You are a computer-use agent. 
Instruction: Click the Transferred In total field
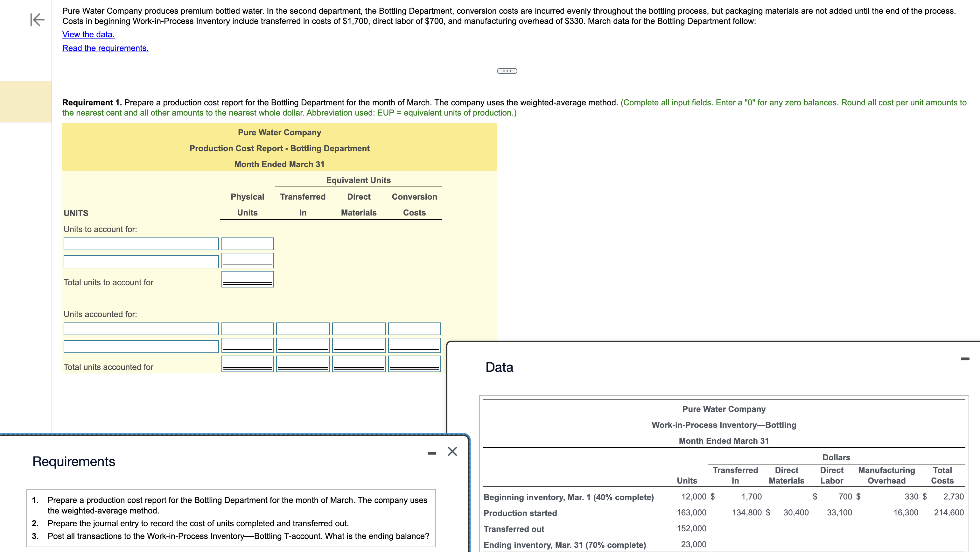(x=303, y=364)
